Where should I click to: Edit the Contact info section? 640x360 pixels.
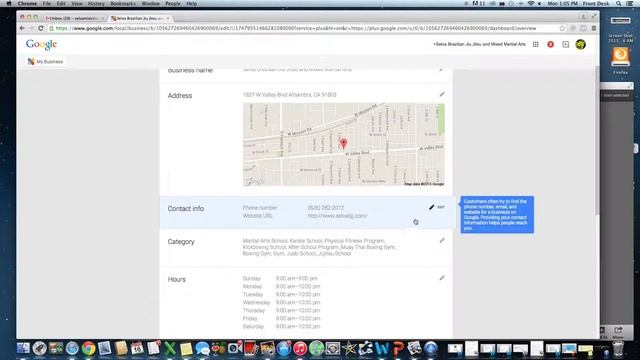coord(436,207)
